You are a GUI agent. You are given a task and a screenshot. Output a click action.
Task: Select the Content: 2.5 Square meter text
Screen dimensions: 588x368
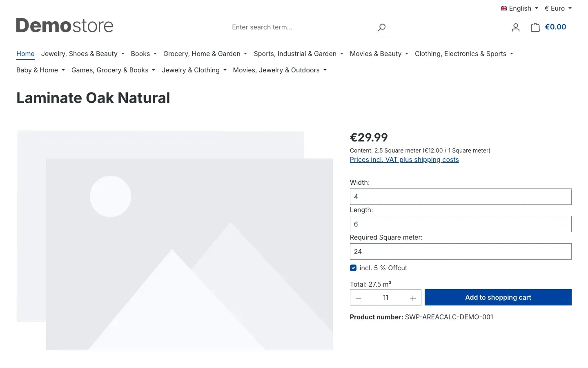pos(385,150)
